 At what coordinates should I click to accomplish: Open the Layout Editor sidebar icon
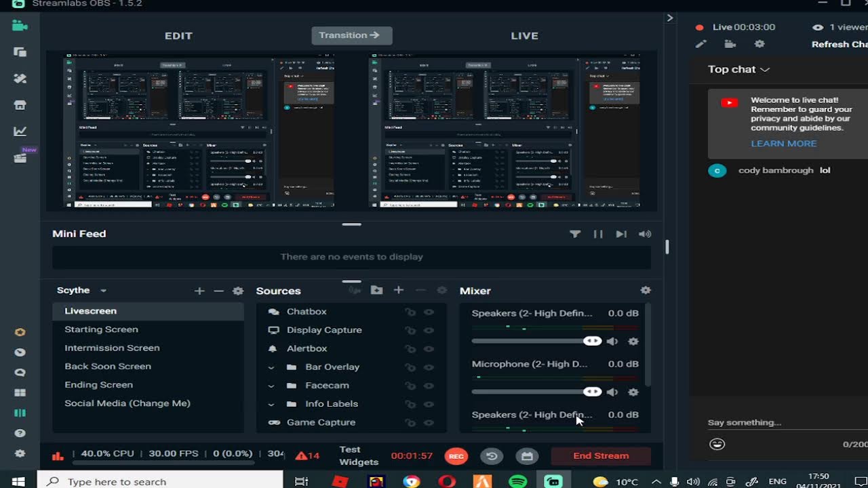tap(20, 52)
